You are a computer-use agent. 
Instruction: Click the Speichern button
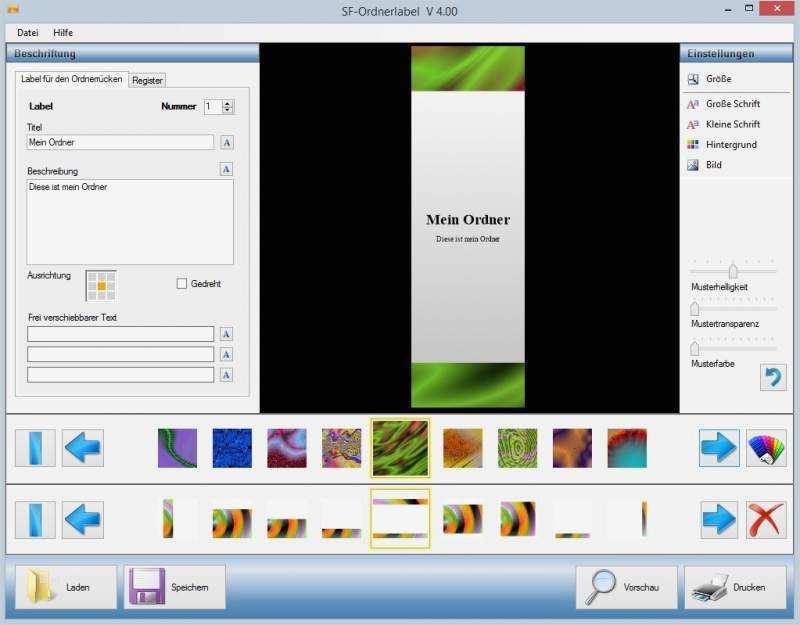(x=174, y=587)
